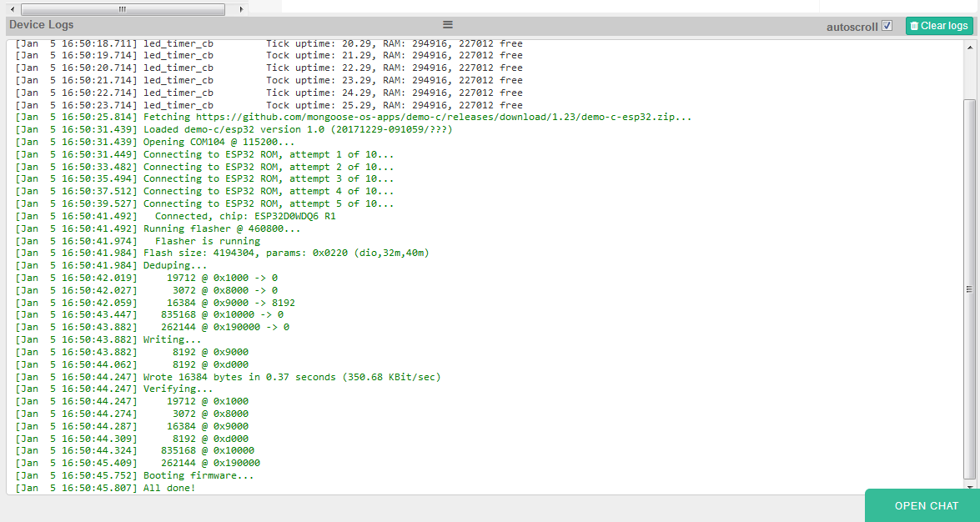Click the 'Loaded demo-c/esp32 version 1.0' line
Viewport: 980px width, 522px height.
234,129
